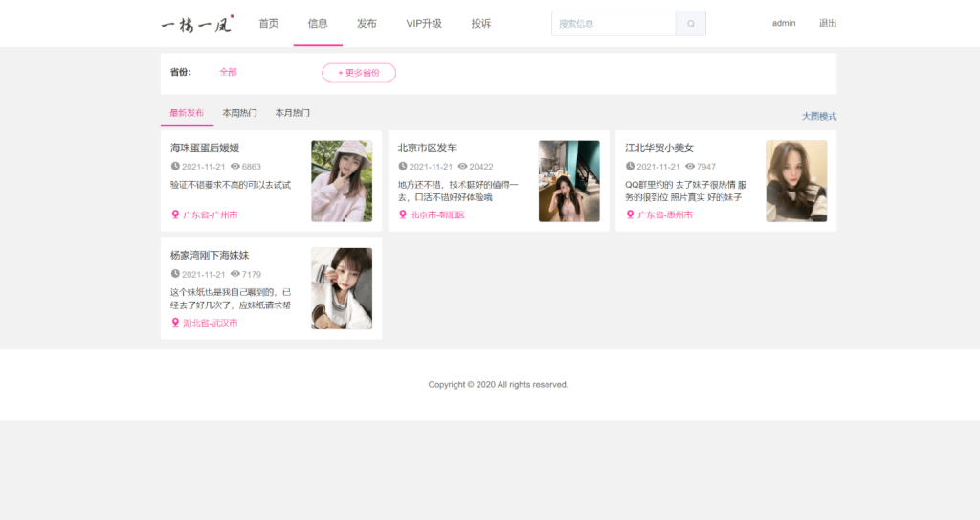Image resolution: width=980 pixels, height=520 pixels.
Task: Open the 发布 navigation item
Action: 367,24
